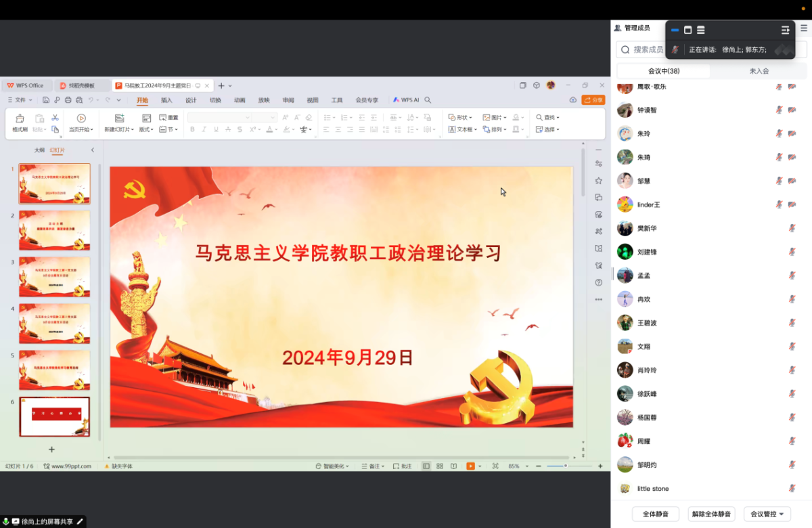Click the 全体静音 mute all button
This screenshot has width=812, height=528.
coord(655,514)
